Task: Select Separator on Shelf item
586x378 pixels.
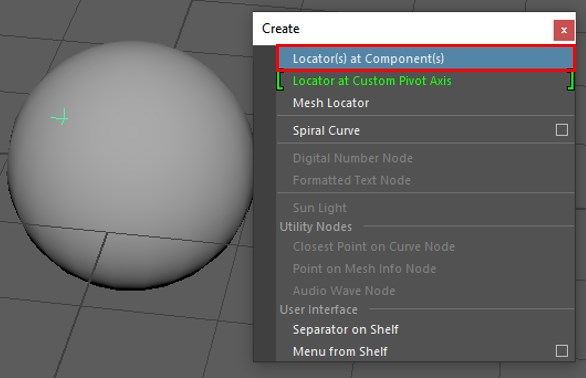Action: click(425, 330)
